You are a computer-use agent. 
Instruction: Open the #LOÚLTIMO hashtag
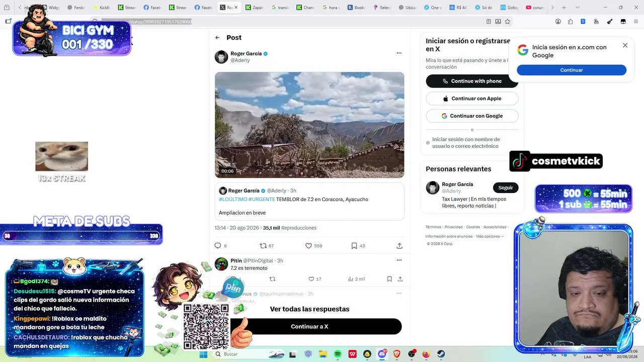click(x=233, y=199)
